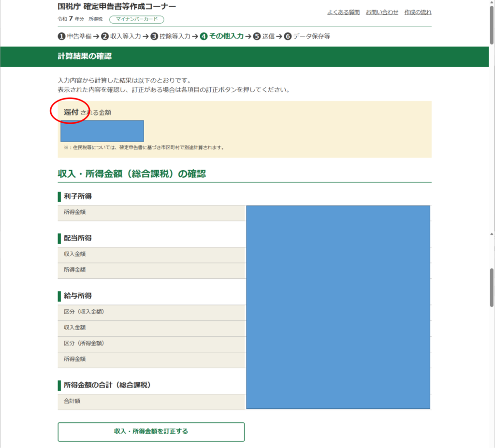Select the 収入等入力 step label
The width and height of the screenshot is (495, 448).
pyautogui.click(x=125, y=36)
